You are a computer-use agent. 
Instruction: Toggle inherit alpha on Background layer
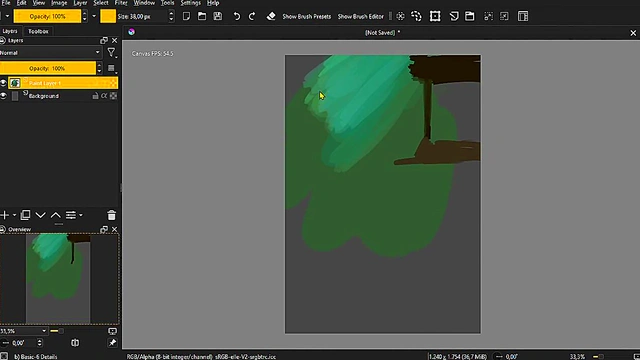pos(104,96)
